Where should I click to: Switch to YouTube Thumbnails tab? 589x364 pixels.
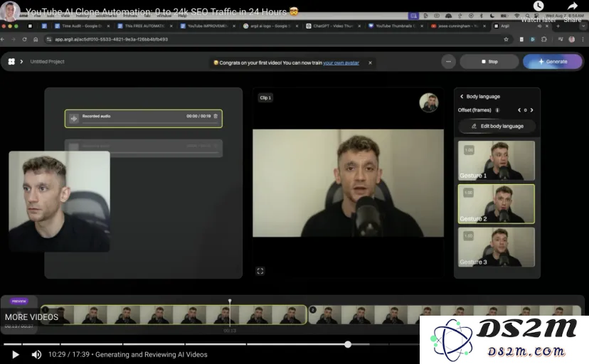point(396,26)
